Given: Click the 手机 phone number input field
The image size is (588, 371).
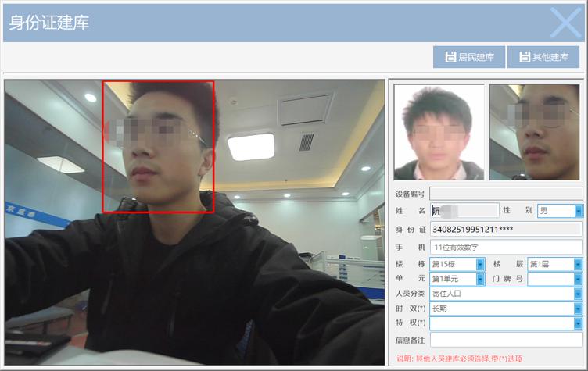Looking at the screenshot, I should (x=506, y=247).
